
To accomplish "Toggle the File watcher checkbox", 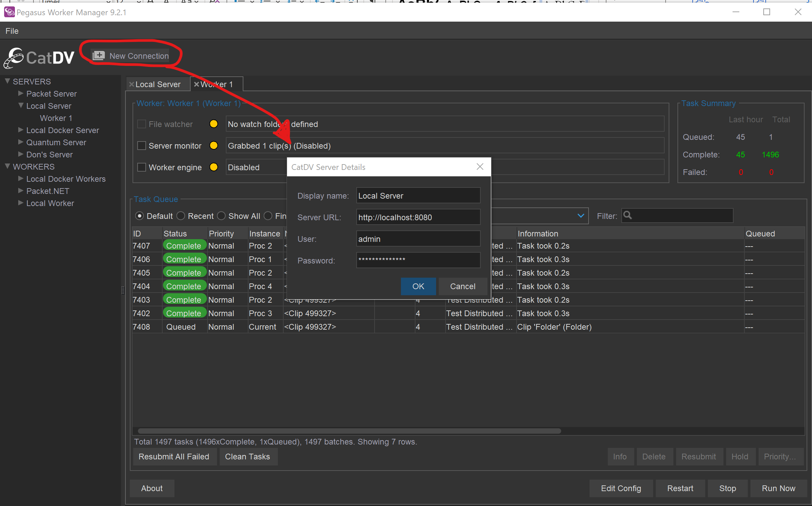I will point(142,124).
